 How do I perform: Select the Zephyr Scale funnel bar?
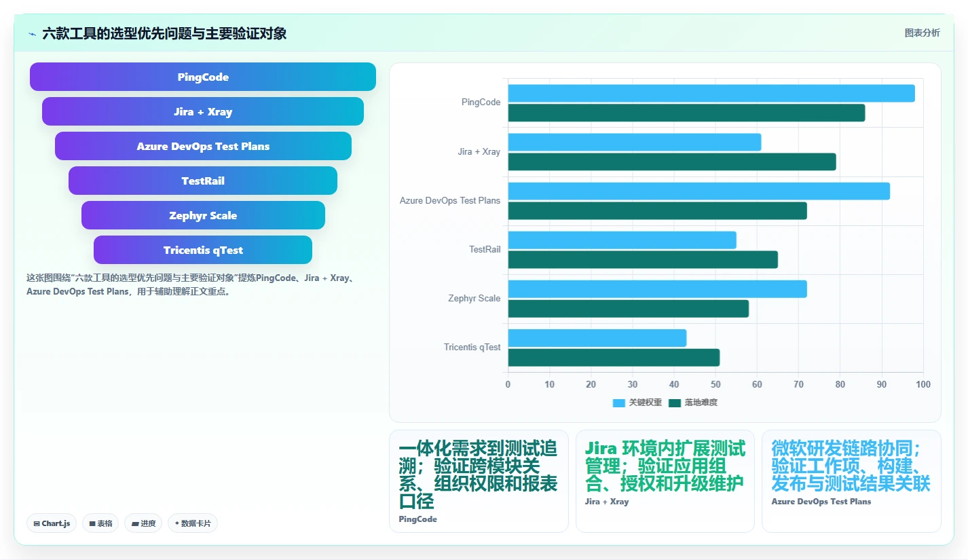[203, 215]
